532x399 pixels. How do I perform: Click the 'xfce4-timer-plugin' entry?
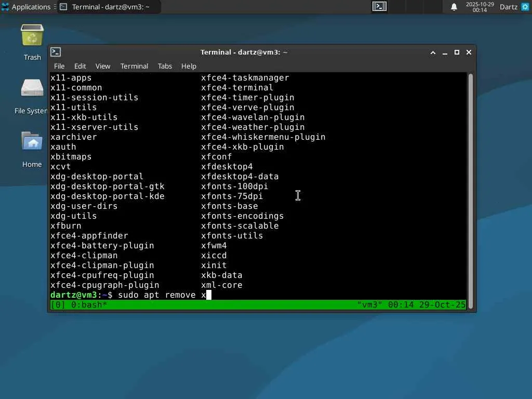point(248,97)
